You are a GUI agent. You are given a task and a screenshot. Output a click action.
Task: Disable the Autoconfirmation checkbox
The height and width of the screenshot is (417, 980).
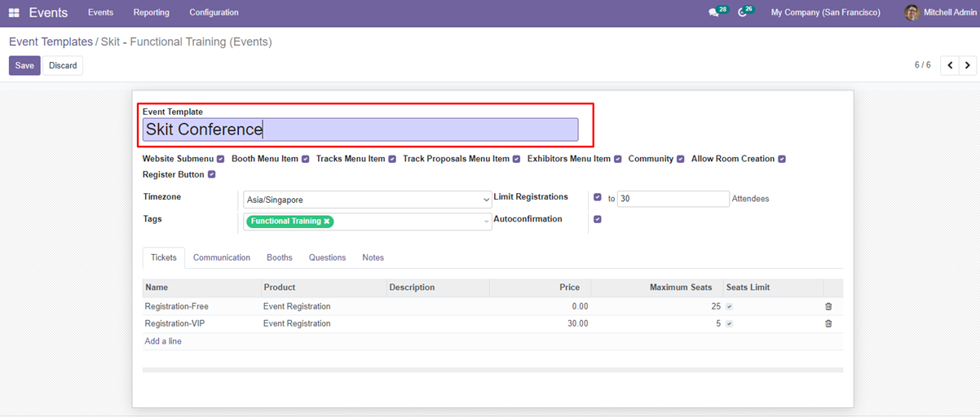click(x=598, y=220)
